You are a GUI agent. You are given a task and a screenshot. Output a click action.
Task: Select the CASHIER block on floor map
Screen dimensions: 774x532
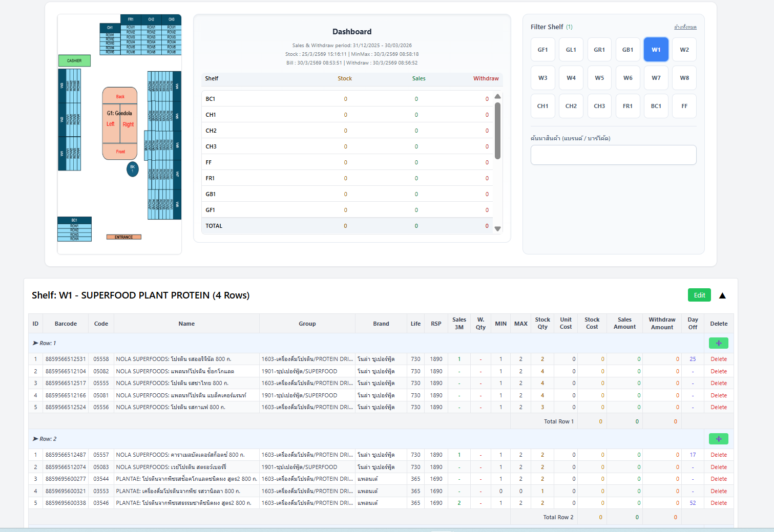point(74,60)
